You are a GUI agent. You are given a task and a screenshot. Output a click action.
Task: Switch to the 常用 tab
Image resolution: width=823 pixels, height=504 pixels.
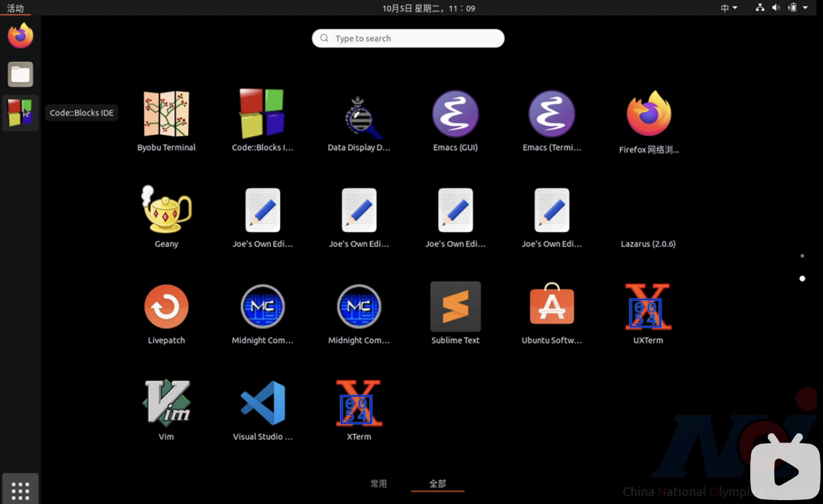[378, 484]
